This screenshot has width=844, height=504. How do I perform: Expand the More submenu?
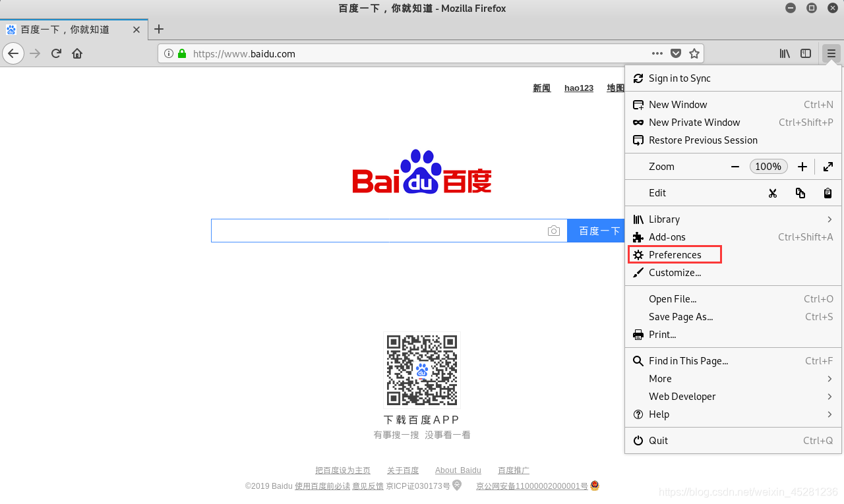[x=733, y=379]
